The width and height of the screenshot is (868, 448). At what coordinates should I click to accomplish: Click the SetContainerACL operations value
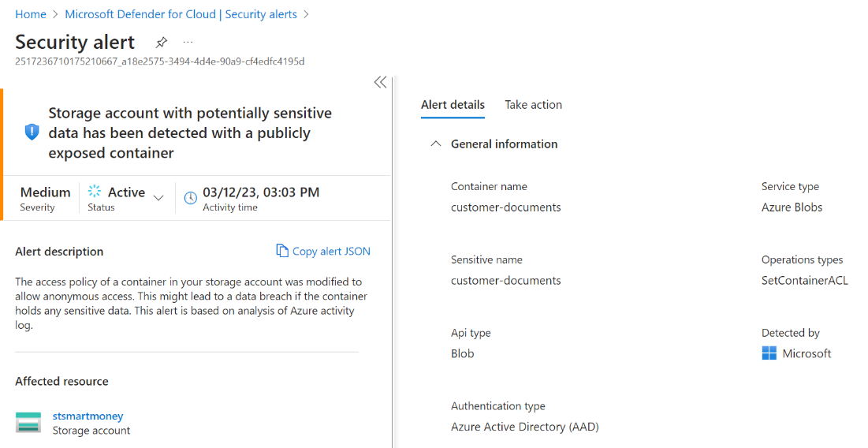tap(804, 280)
